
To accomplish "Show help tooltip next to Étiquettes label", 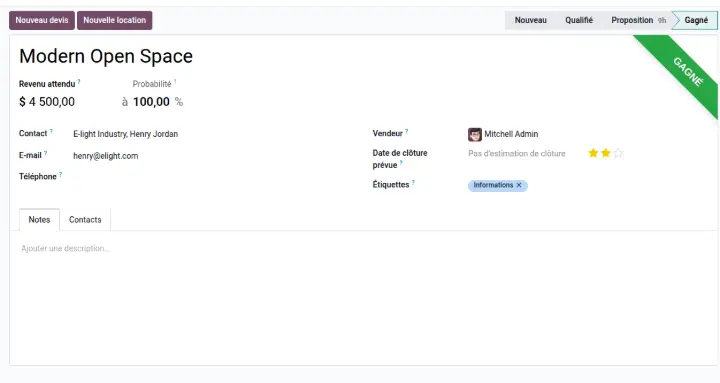I will pyautogui.click(x=413, y=182).
